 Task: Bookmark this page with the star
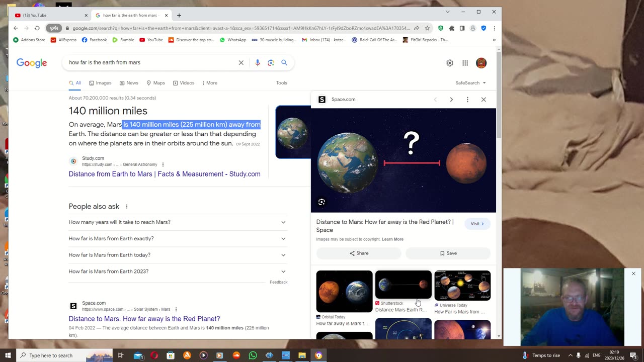pos(427,28)
